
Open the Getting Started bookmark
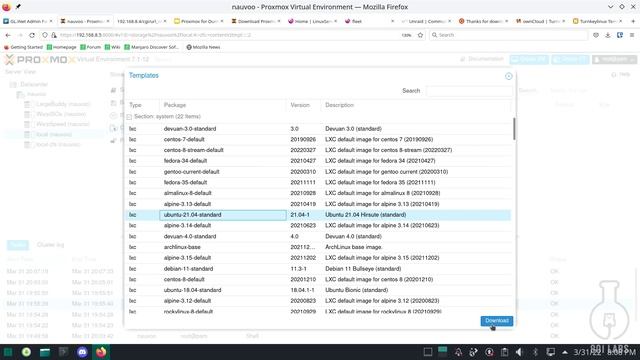pos(23,47)
